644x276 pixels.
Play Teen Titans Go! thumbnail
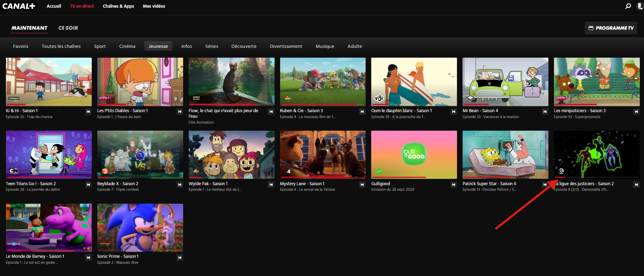coord(49,155)
